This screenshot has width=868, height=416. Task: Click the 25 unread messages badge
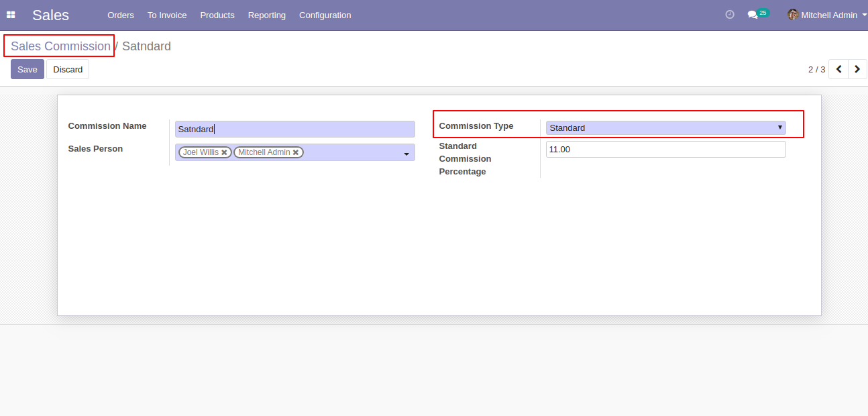point(763,12)
